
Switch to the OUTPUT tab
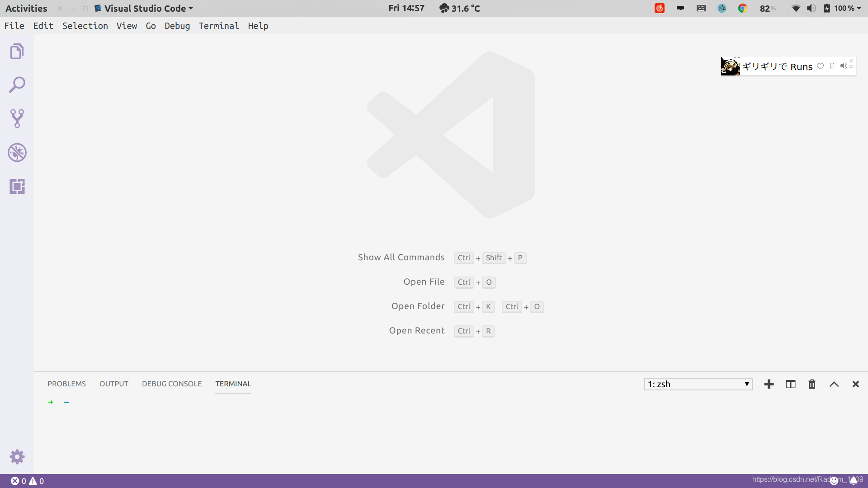[114, 384]
